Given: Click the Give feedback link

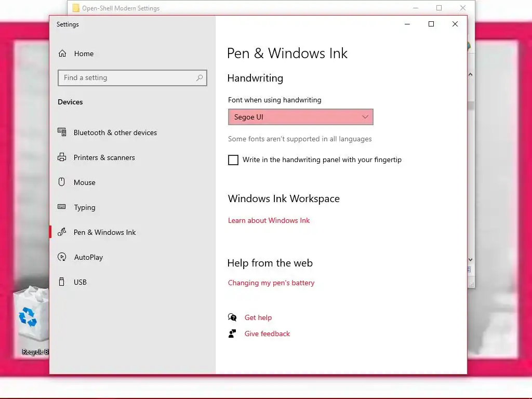Looking at the screenshot, I should pyautogui.click(x=268, y=334).
